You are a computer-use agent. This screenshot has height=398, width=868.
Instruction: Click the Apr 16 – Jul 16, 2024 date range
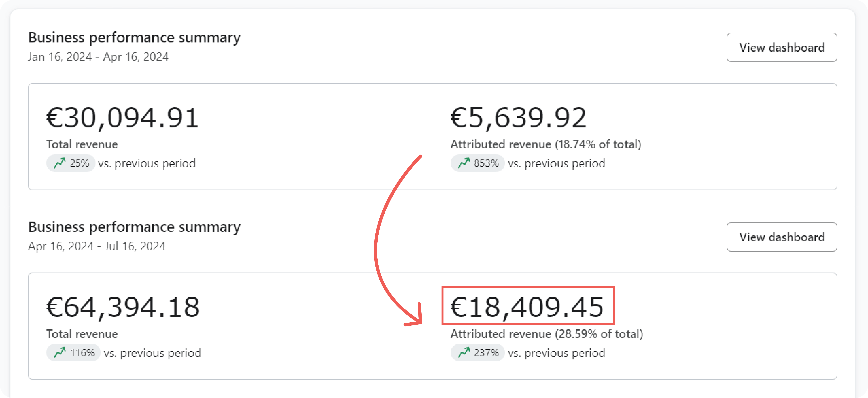point(97,247)
